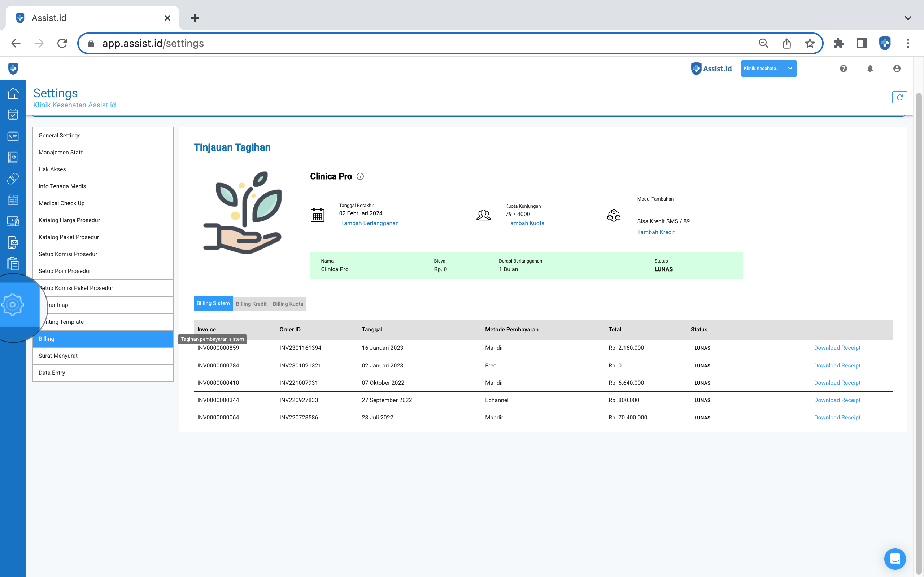Switch to the Billing Kredit tab
924x577 pixels.
pyautogui.click(x=251, y=304)
